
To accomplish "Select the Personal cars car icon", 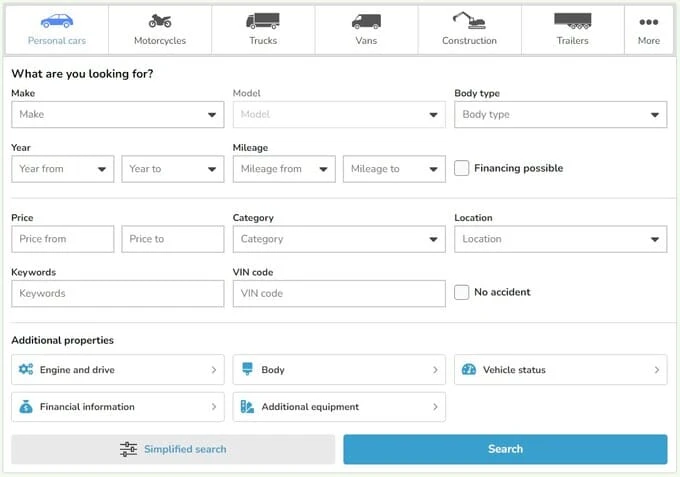I will point(57,20).
